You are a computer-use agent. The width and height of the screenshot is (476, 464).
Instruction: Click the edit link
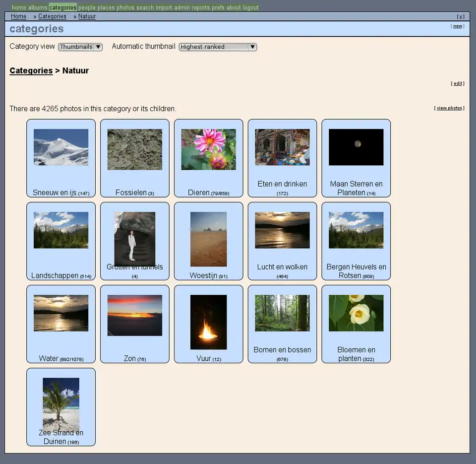click(x=457, y=83)
